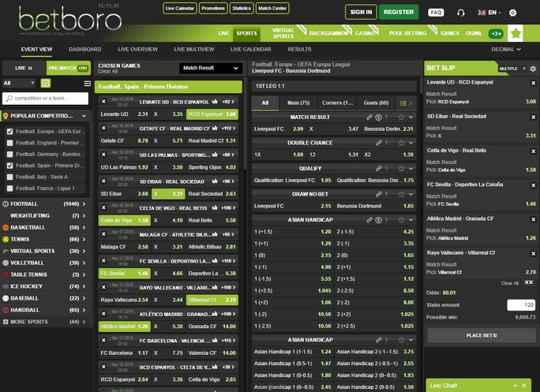Click market list view icon next to Goals tab
Screen dimensions: 540x392
click(403, 103)
